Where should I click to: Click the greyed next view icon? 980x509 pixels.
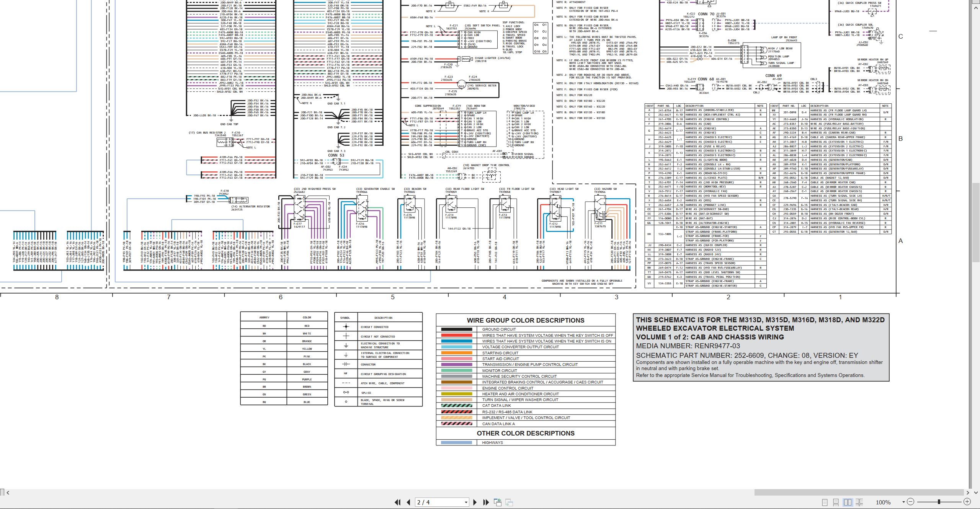509,502
